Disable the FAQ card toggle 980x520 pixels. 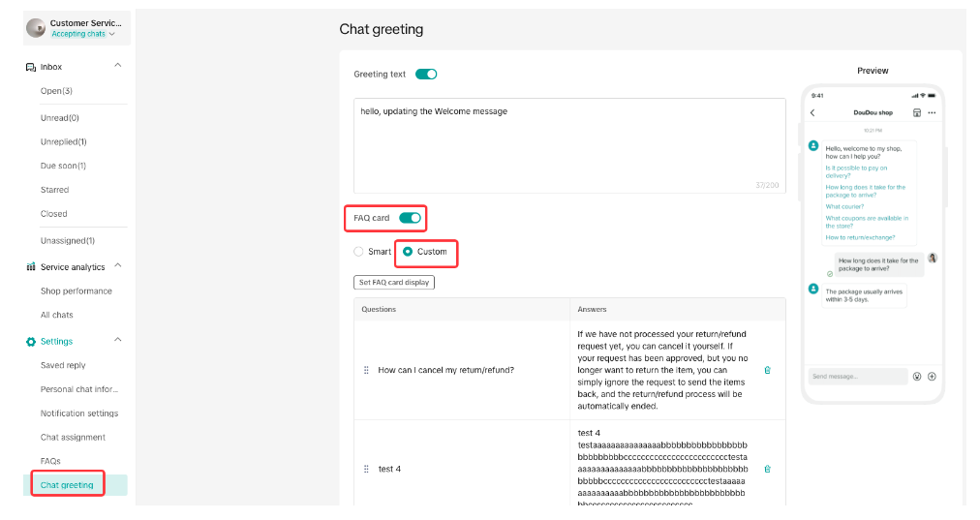(410, 218)
